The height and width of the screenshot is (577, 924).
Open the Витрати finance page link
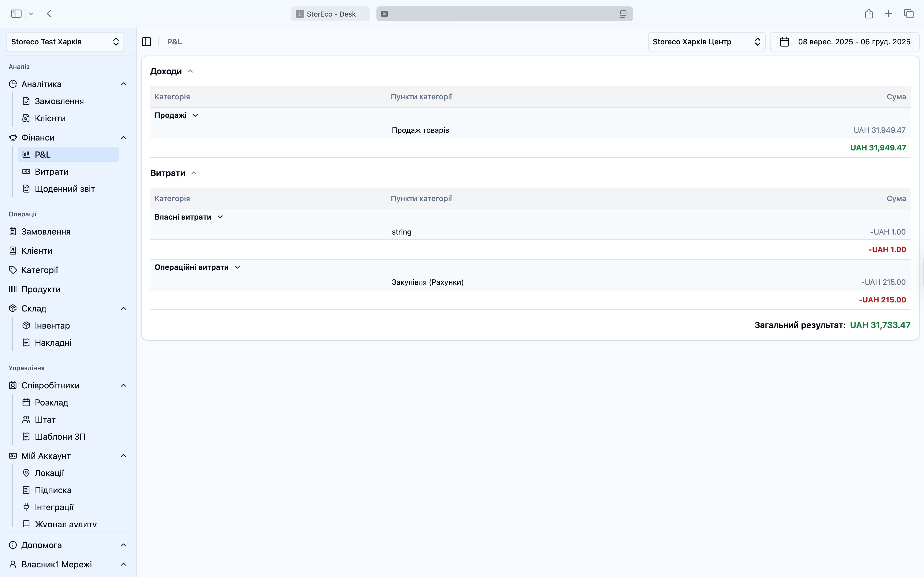[51, 172]
